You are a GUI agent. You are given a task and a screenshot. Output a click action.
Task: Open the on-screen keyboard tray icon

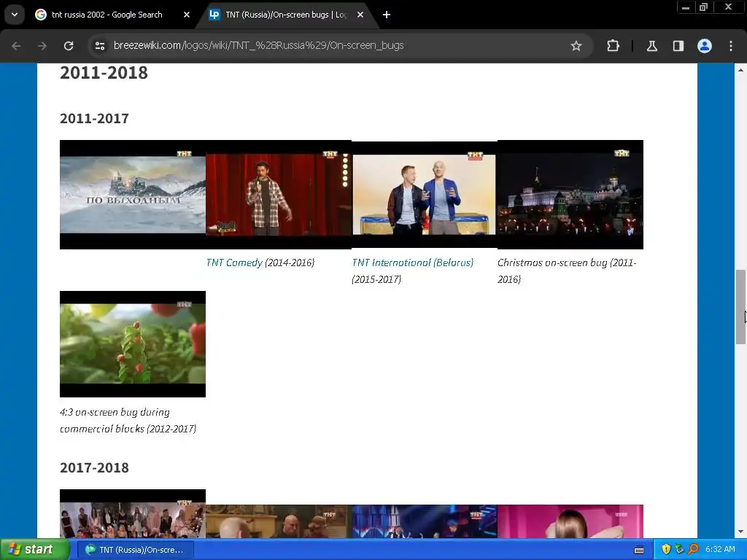pyautogui.click(x=639, y=550)
